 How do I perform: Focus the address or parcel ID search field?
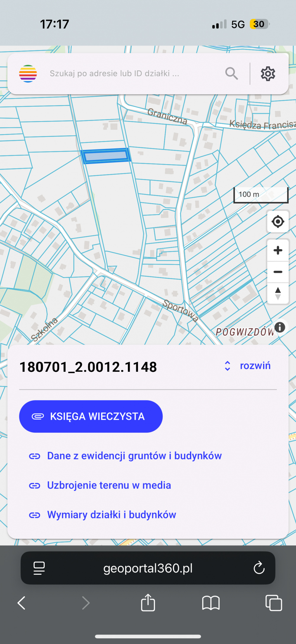tap(114, 73)
